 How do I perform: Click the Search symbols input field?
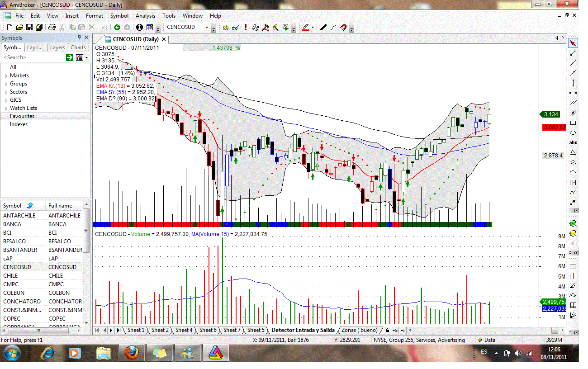click(33, 57)
